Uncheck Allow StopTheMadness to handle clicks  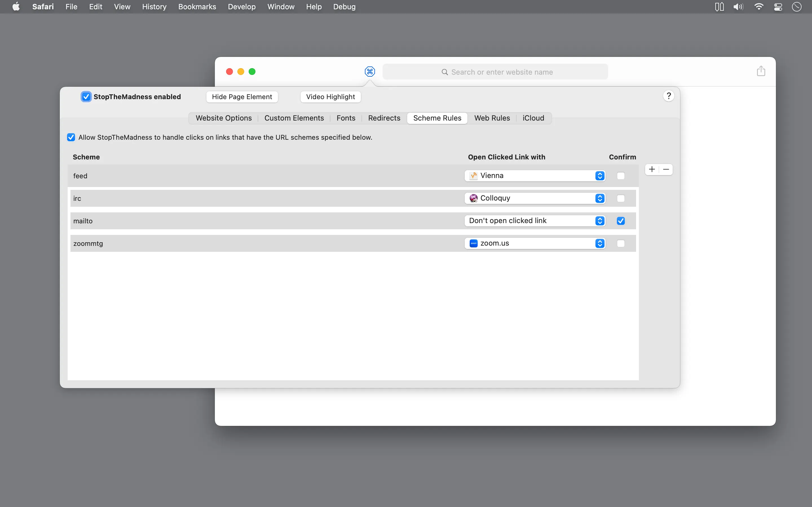point(71,137)
